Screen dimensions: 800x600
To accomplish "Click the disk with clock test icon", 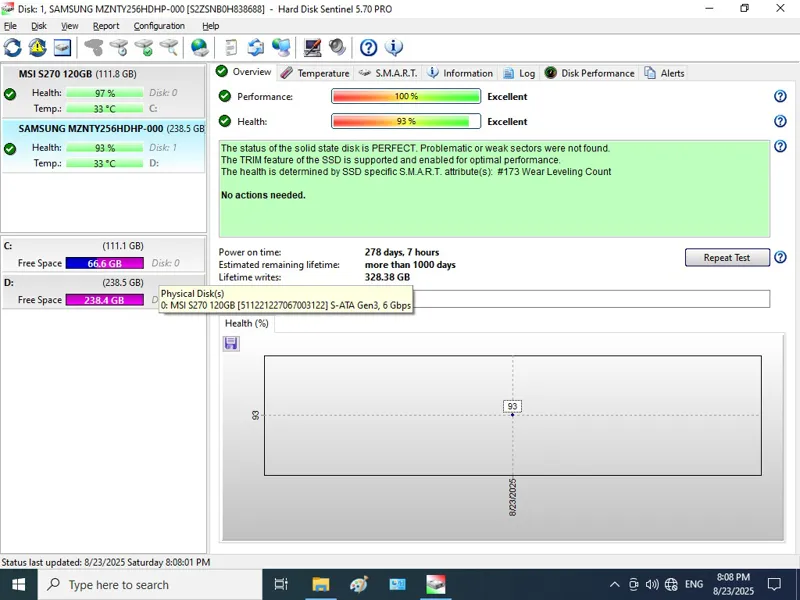I will pos(119,47).
